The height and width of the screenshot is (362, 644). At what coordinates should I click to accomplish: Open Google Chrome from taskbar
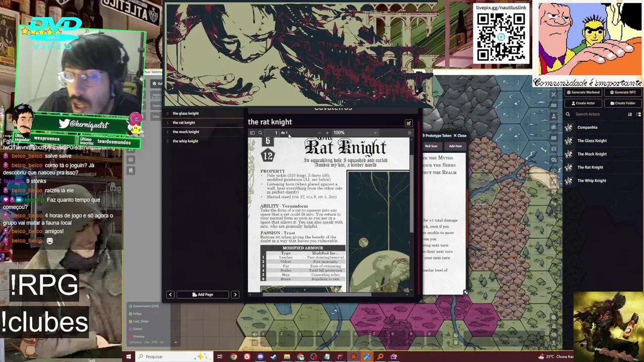pyautogui.click(x=233, y=357)
